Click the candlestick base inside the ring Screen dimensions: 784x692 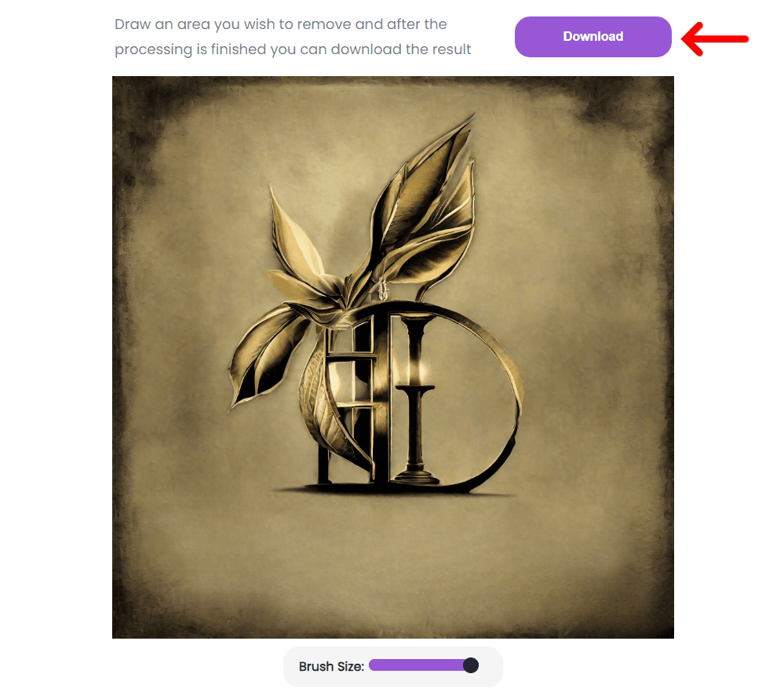[x=416, y=476]
